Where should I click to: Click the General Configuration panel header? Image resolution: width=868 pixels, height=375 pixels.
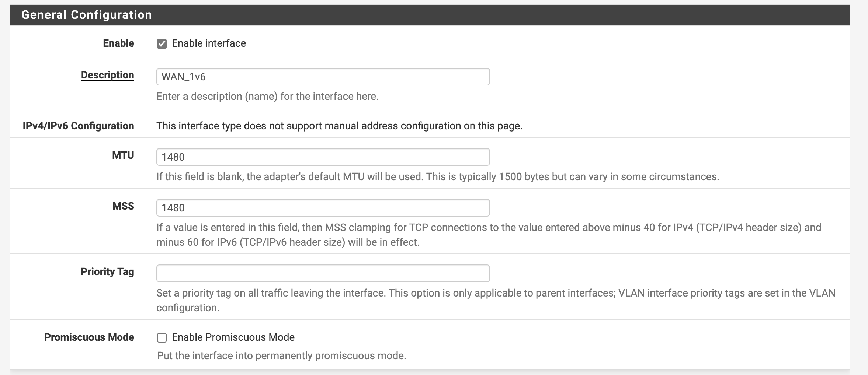[87, 15]
